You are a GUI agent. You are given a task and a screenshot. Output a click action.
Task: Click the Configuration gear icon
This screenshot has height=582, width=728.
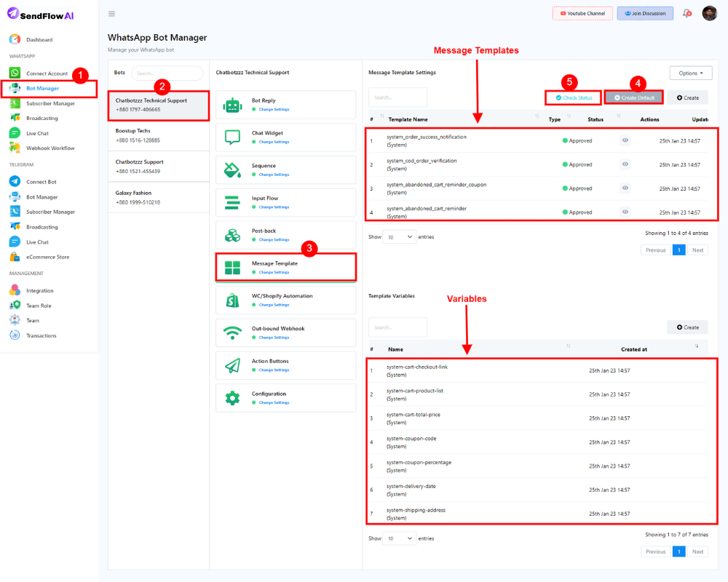pos(233,398)
